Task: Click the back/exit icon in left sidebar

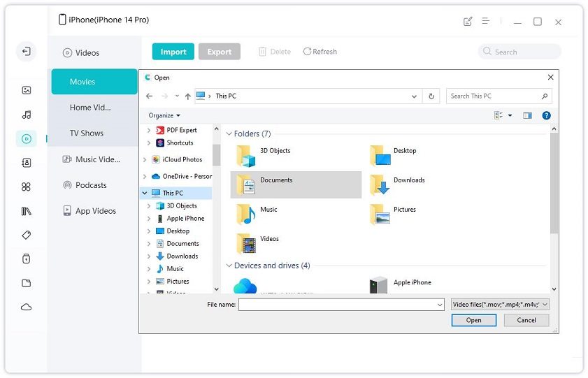Action: pyautogui.click(x=27, y=51)
